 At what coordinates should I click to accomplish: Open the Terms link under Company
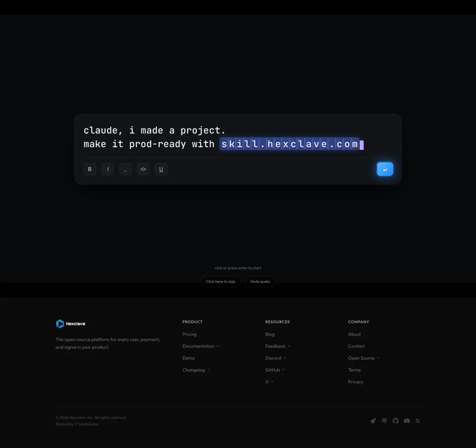tap(354, 370)
